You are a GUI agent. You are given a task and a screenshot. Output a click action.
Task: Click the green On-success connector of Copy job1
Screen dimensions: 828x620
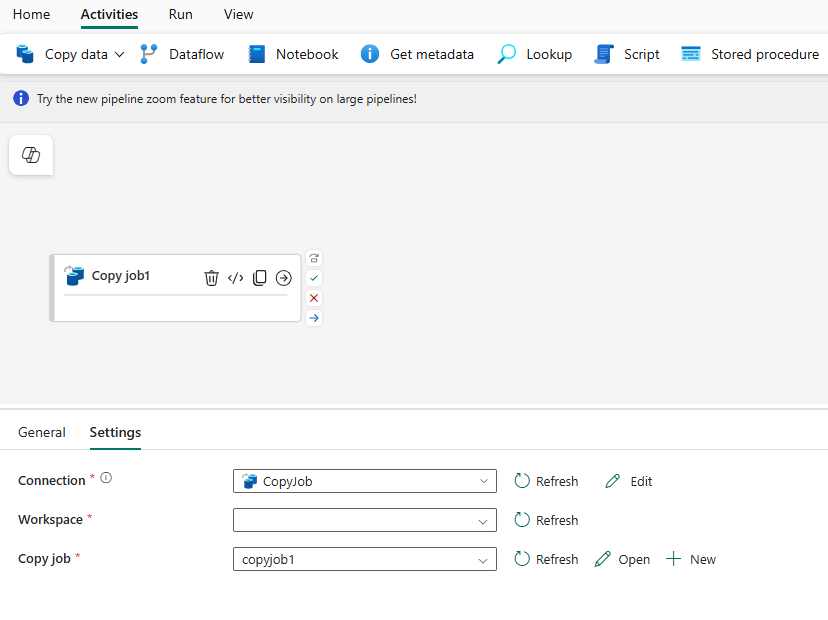314,278
